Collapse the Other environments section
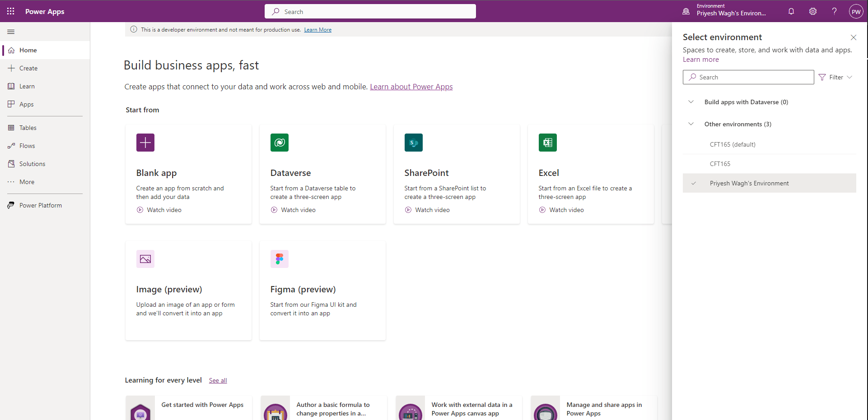Screen dimensions: 868x420 (x=691, y=124)
